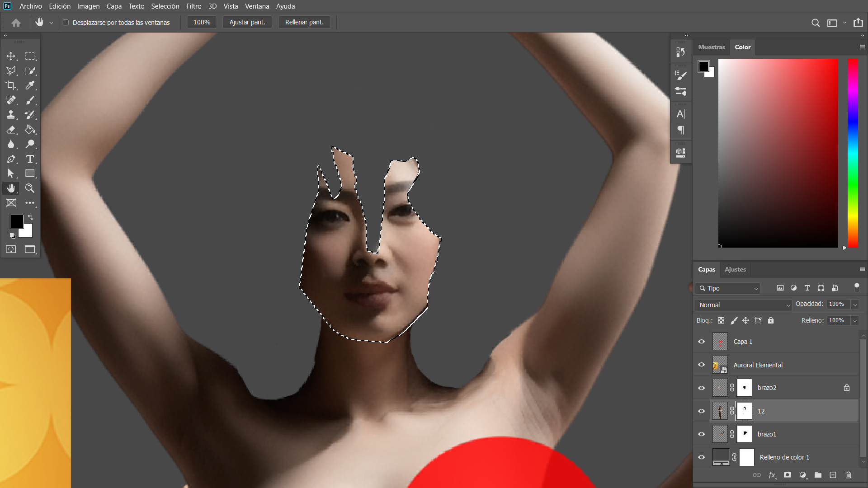This screenshot has width=868, height=488.
Task: Select the Brush tool
Action: (30, 100)
